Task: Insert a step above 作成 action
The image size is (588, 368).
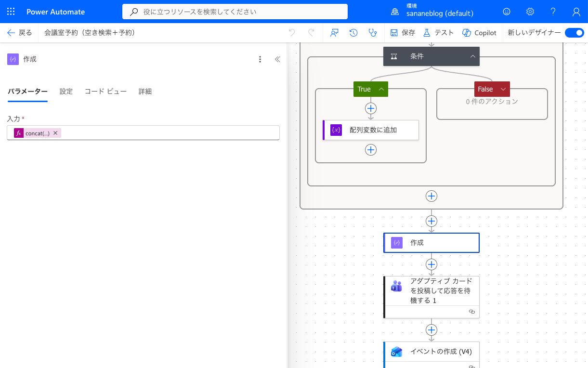Action: click(x=431, y=221)
